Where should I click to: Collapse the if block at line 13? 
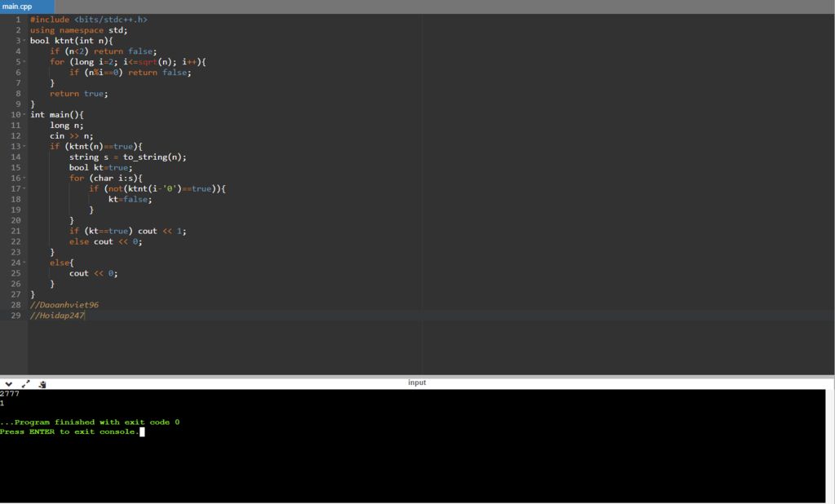pos(24,147)
